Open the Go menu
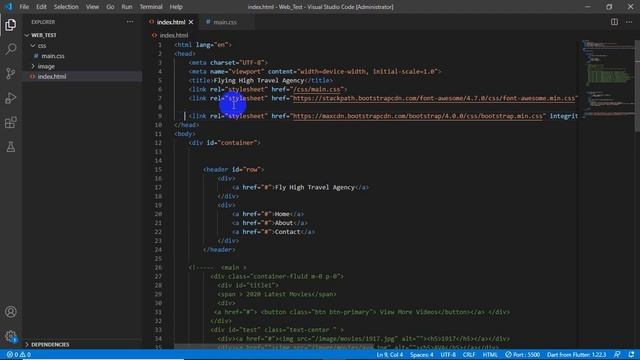This screenshot has height=360, width=640. pos(110,7)
